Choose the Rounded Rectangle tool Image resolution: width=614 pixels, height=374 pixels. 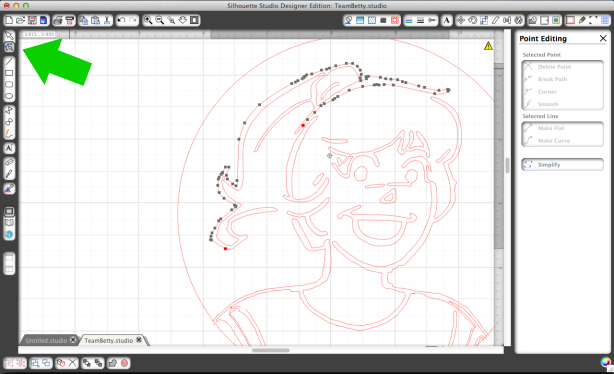pyautogui.click(x=9, y=85)
